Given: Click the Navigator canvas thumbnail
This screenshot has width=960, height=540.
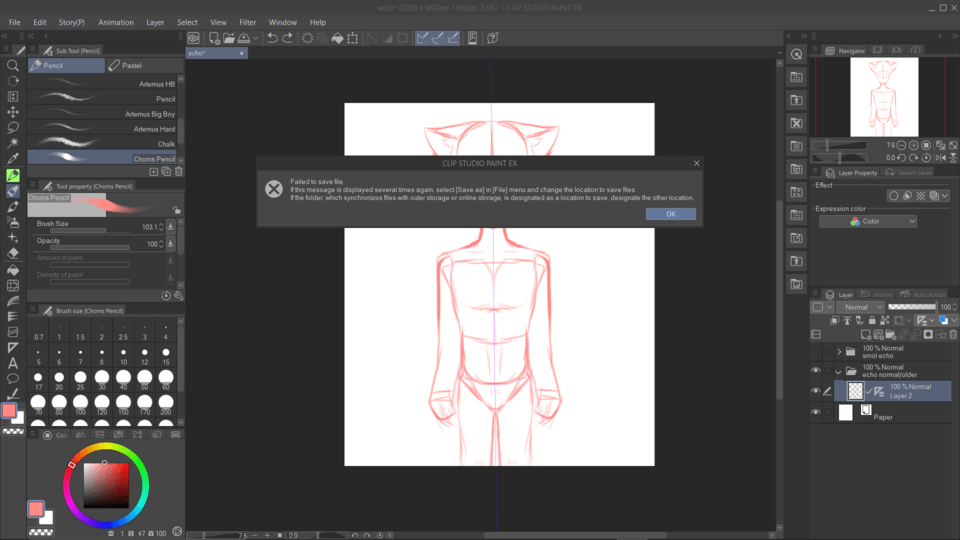Looking at the screenshot, I should coord(884,97).
